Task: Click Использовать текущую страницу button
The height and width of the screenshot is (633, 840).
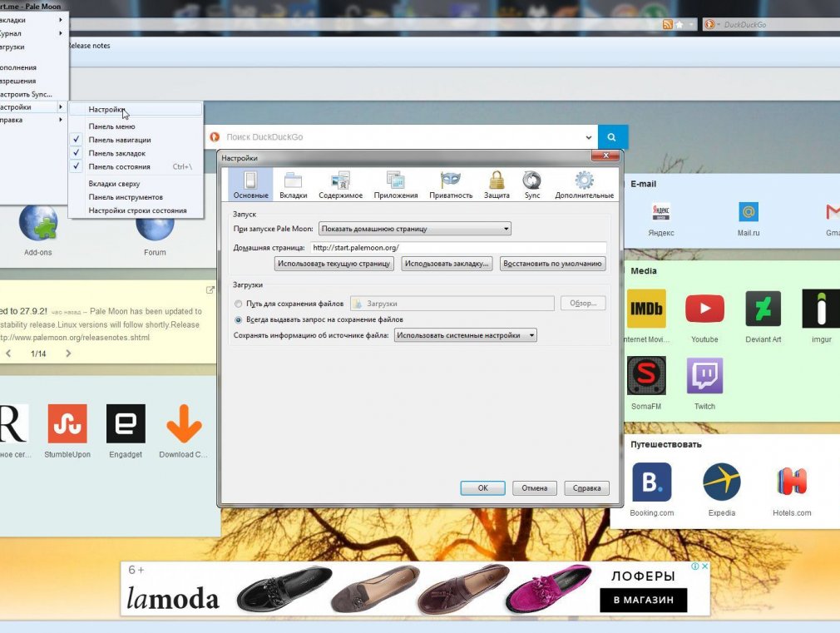Action: click(x=334, y=264)
